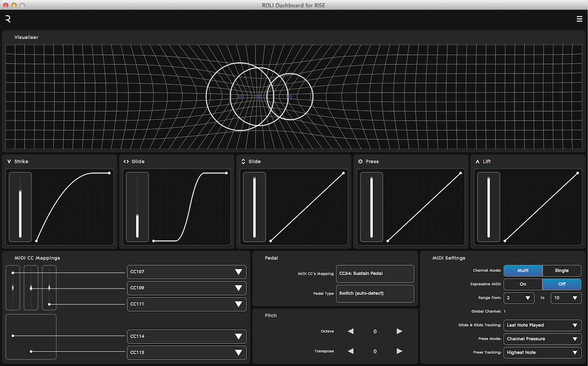The image size is (588, 366).
Task: Turn Expressive MIDI Off
Action: tap(562, 284)
